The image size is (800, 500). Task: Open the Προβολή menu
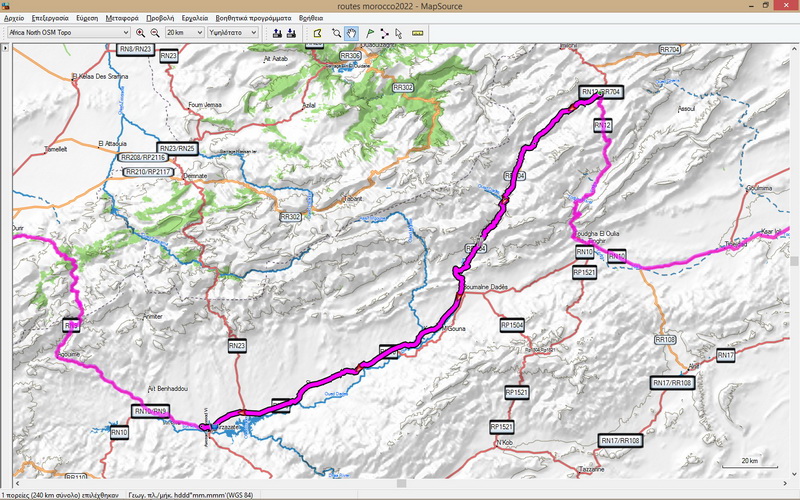[160, 18]
